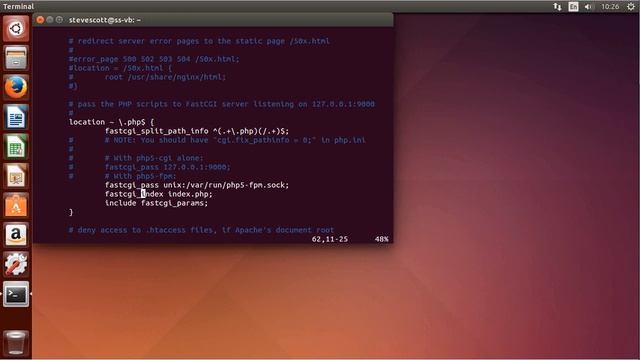The image size is (640, 360).
Task: Open LibreOffice Calc spreadsheet icon
Action: 16,146
